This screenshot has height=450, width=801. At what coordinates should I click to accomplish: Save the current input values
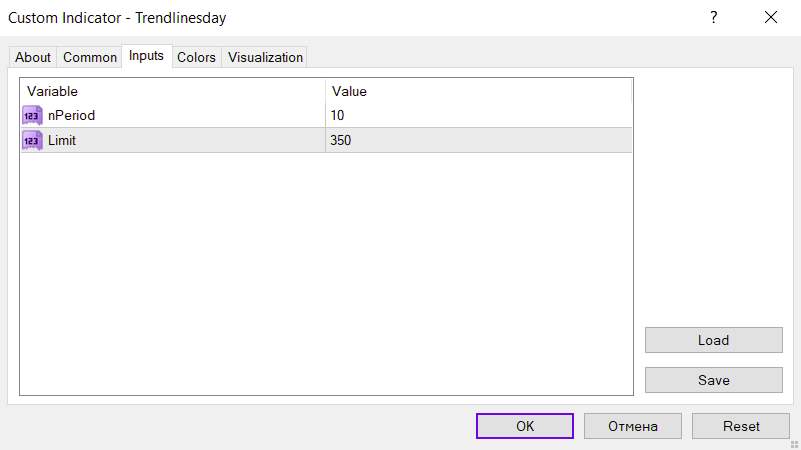click(x=713, y=380)
